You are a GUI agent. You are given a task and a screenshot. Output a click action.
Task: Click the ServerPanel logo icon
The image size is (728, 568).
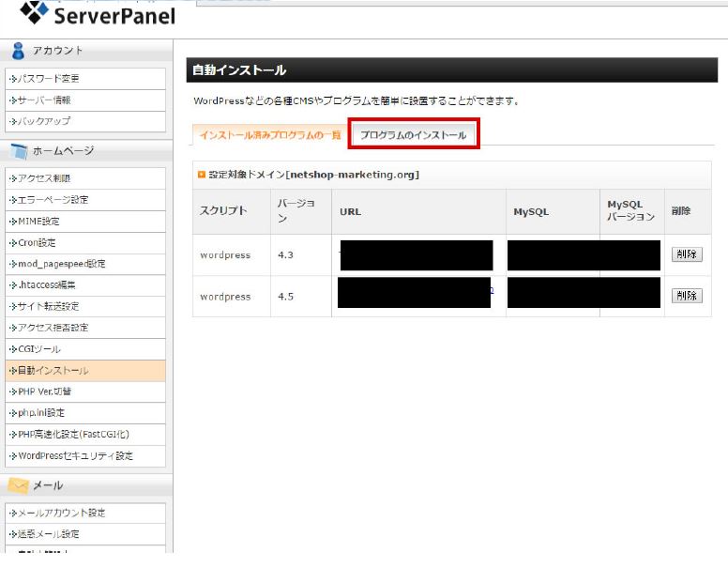(34, 12)
